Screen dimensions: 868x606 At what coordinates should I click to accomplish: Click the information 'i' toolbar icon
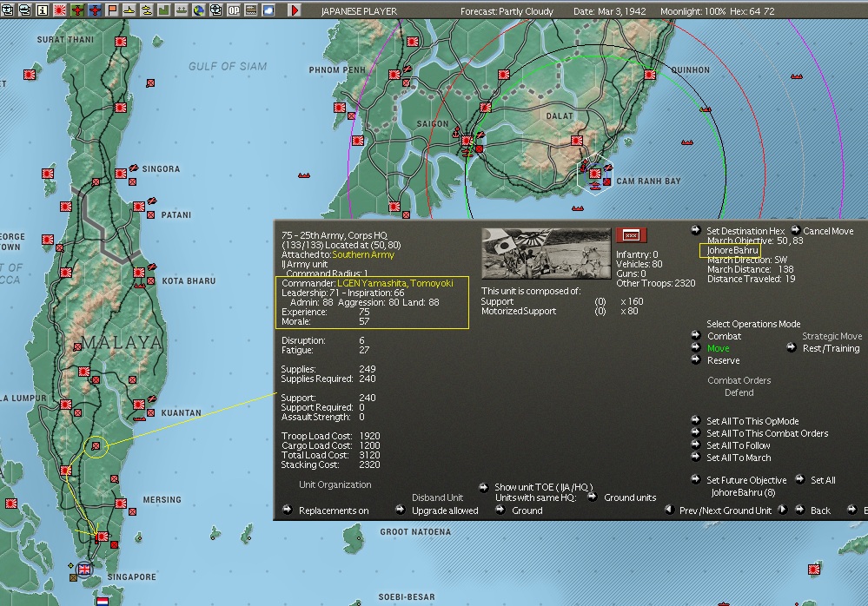coord(43,10)
